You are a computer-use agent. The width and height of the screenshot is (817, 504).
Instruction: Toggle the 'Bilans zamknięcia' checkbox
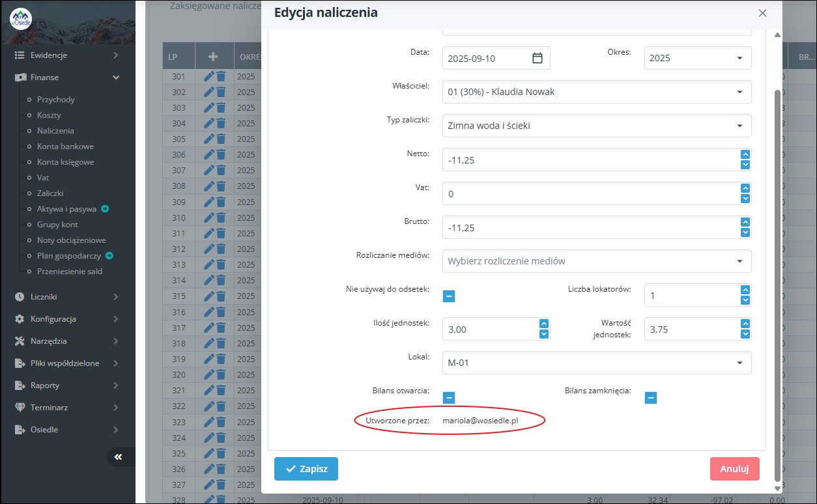pos(651,398)
